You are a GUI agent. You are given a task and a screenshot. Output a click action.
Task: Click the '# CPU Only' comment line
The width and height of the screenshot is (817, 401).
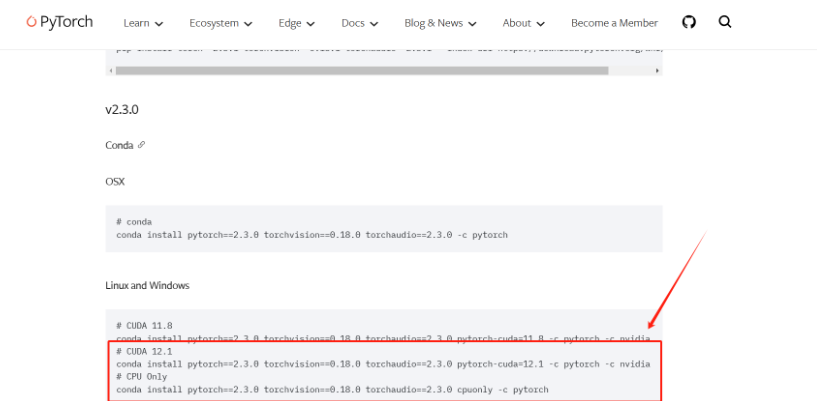tap(142, 377)
